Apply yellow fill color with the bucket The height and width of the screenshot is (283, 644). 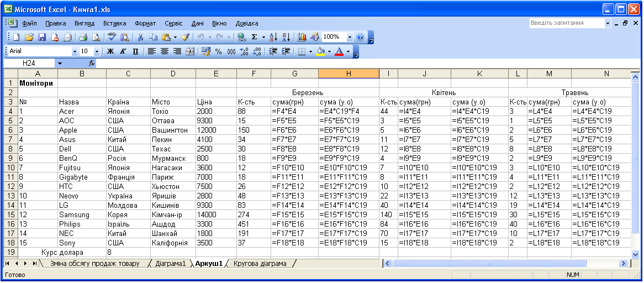(x=321, y=51)
